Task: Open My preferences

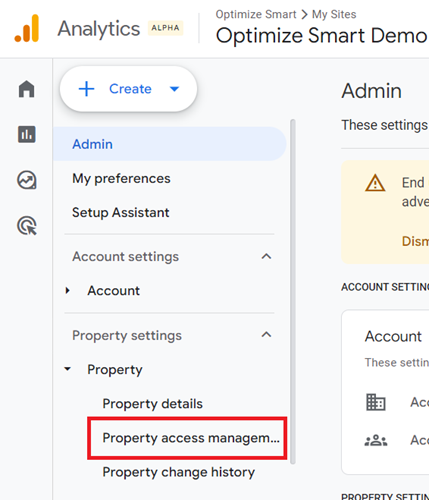Action: (x=121, y=179)
